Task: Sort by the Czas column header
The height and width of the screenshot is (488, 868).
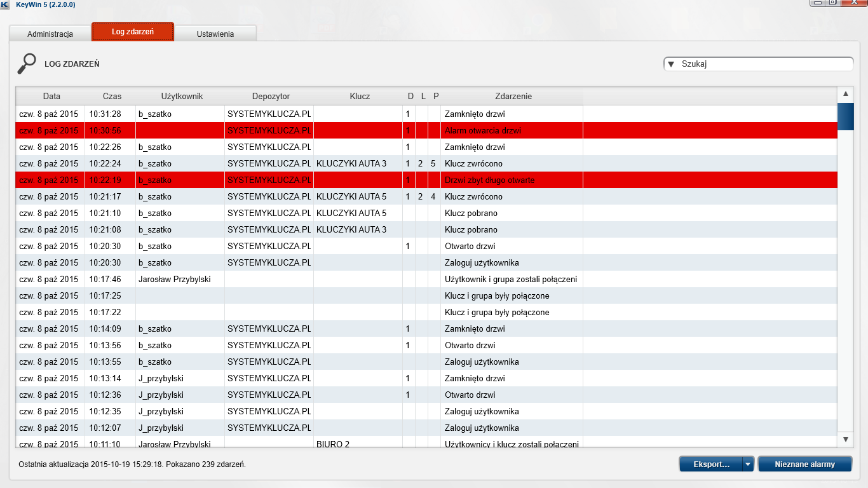Action: pyautogui.click(x=112, y=97)
